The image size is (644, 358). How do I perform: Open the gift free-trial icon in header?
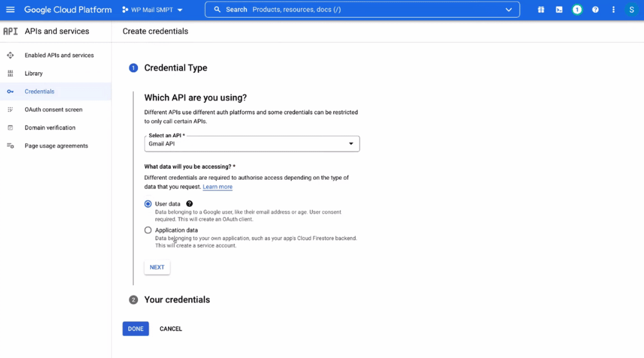[x=541, y=10]
